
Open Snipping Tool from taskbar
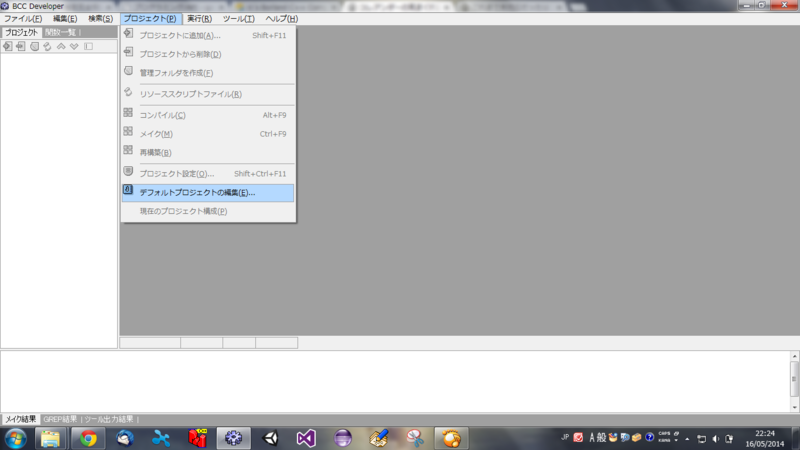pyautogui.click(x=415, y=439)
